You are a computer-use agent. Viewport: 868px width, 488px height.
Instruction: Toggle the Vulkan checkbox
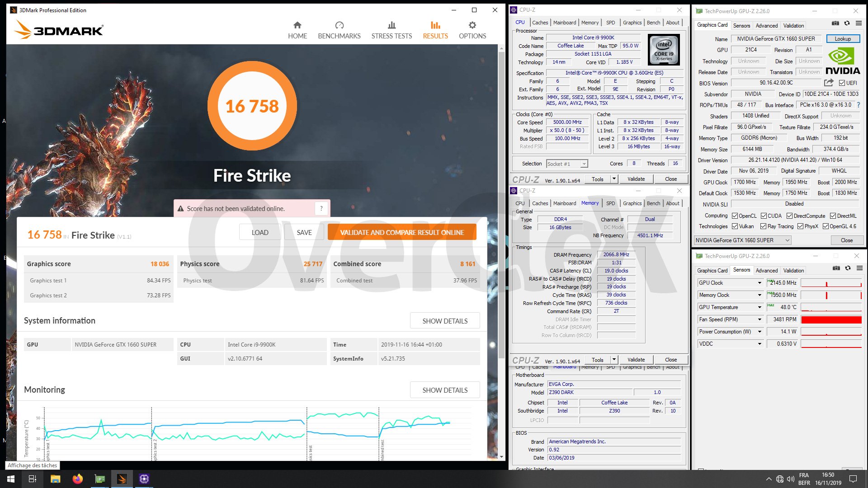[x=735, y=226]
